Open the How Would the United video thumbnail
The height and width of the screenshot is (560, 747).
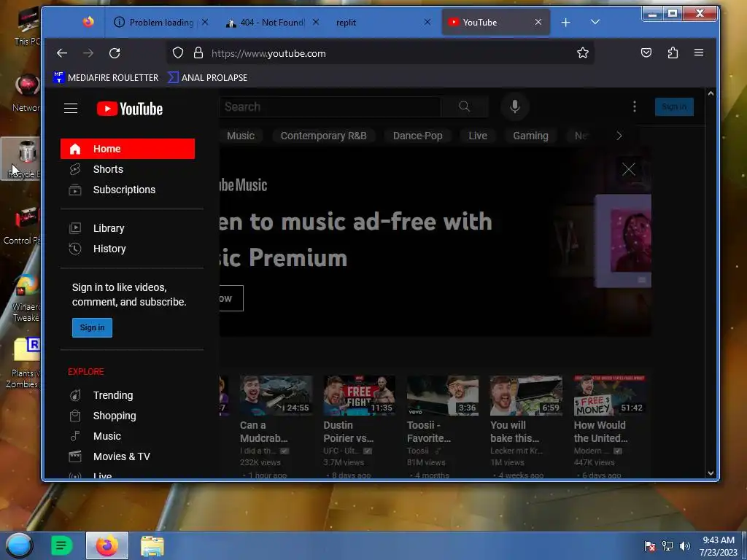click(x=610, y=395)
